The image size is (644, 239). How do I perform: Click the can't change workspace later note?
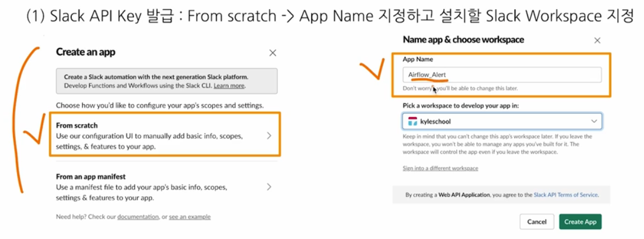coord(497,144)
